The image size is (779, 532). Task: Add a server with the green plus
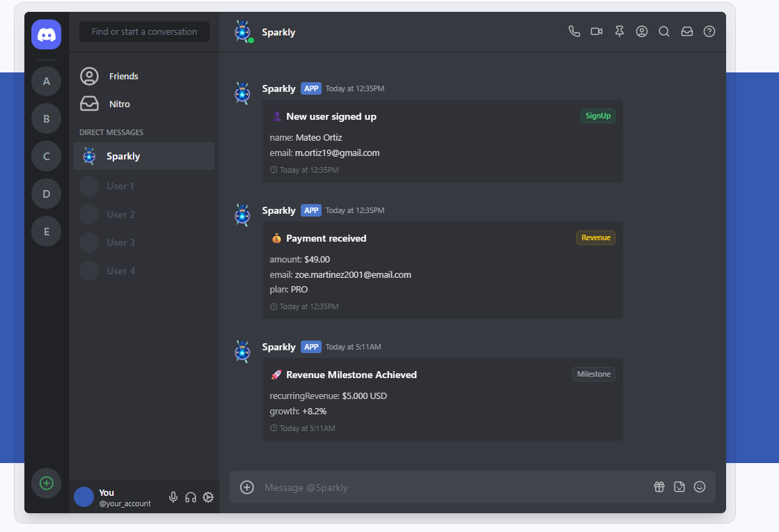point(46,483)
